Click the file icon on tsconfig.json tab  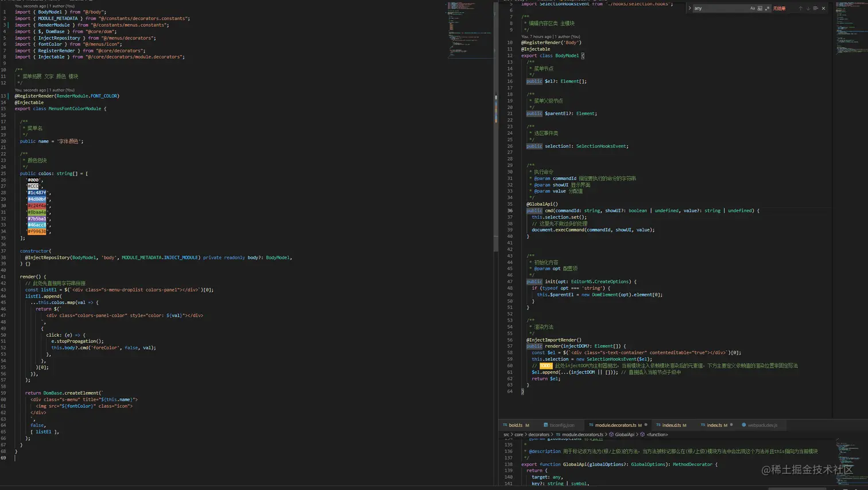546,425
